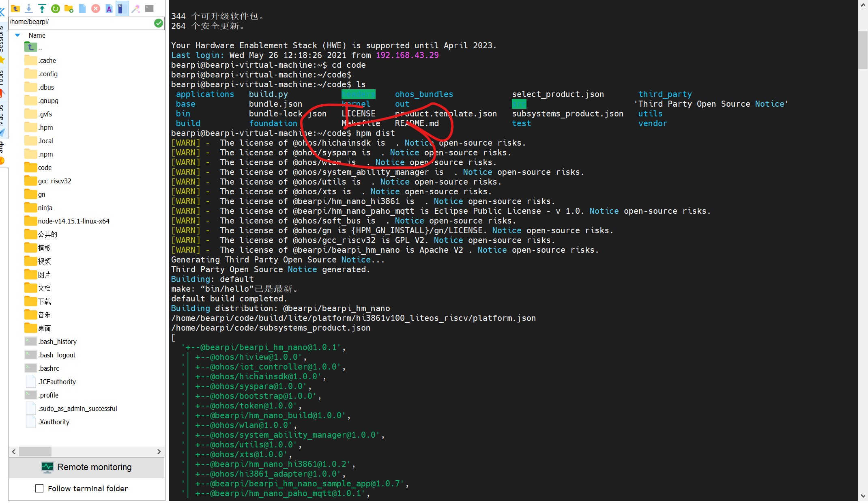Click the sort arrow next to the Name column
The width and height of the screenshot is (868, 503).
click(x=17, y=35)
